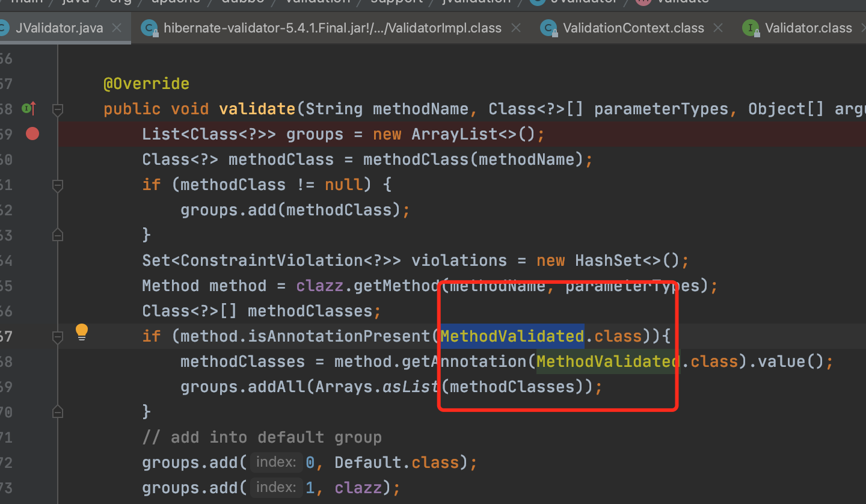The height and width of the screenshot is (504, 866).
Task: Click the blue-selected MethodValidated in the if condition
Action: pyautogui.click(x=512, y=336)
